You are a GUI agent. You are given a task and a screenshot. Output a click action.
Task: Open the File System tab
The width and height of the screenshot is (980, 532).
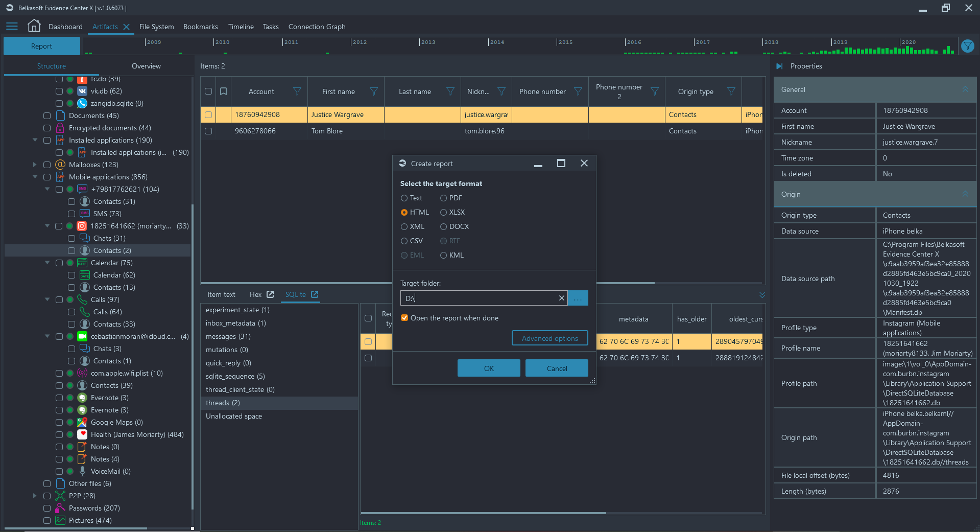click(156, 27)
